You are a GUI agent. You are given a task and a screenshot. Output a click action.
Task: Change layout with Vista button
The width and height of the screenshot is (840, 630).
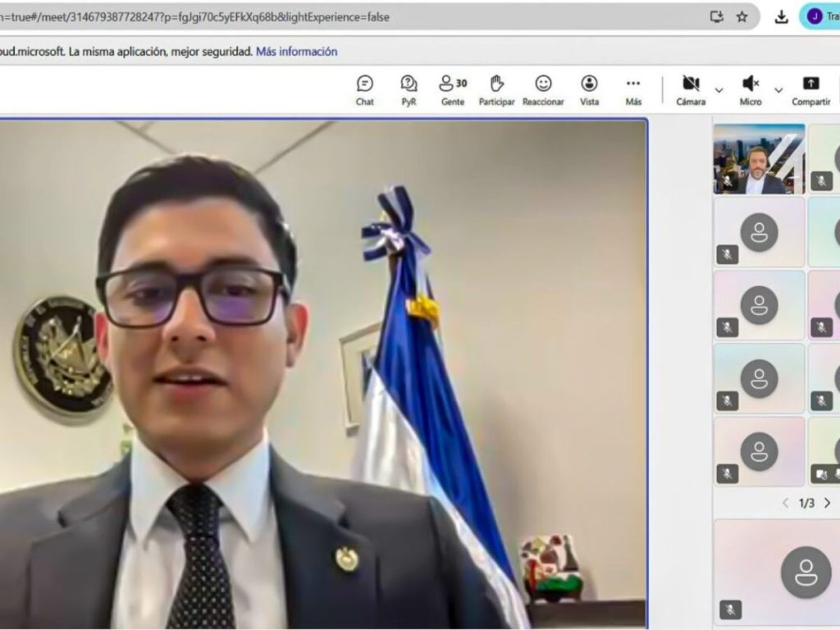(x=589, y=90)
